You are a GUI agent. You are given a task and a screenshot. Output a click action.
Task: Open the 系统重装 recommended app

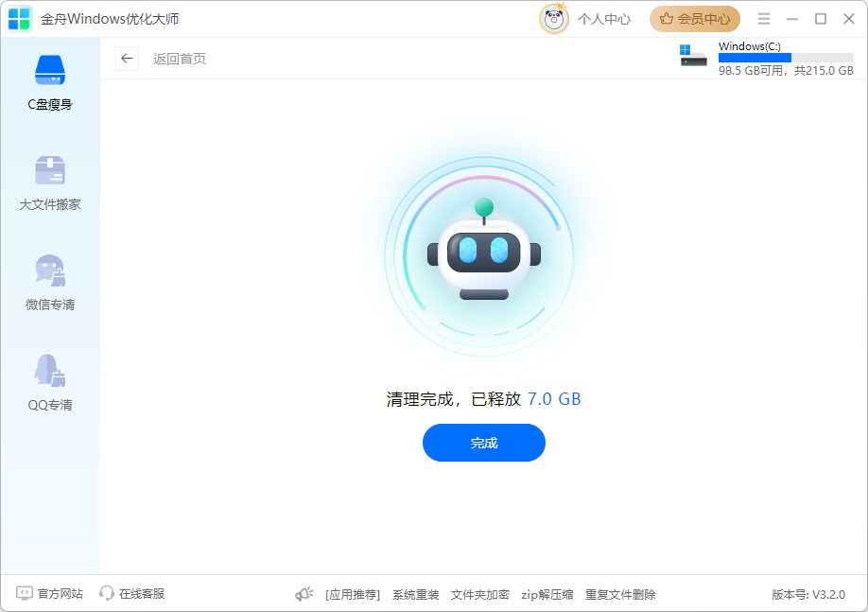coord(416,595)
